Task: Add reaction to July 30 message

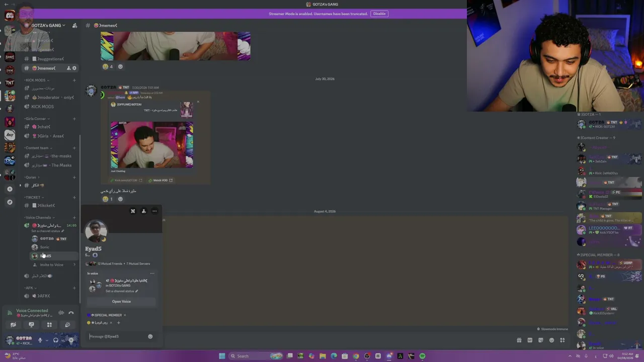Action: [x=120, y=199]
